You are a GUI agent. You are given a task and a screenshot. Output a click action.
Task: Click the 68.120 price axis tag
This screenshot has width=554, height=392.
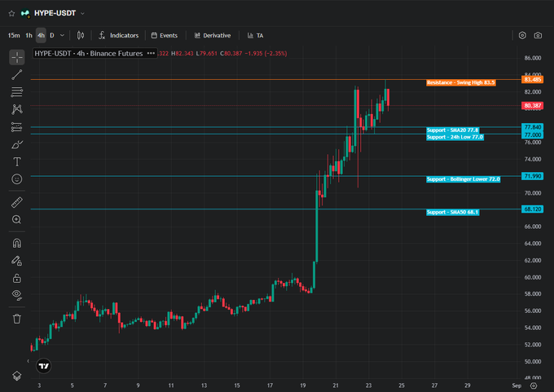coord(532,209)
